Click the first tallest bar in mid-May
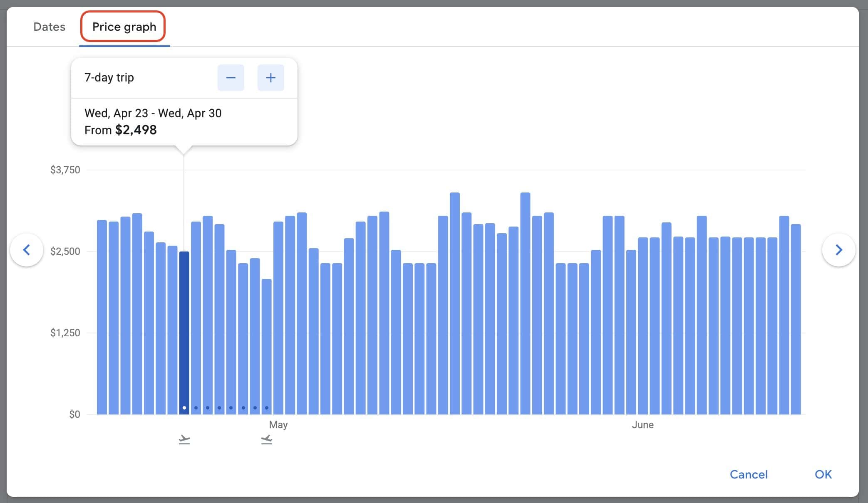 click(x=455, y=303)
